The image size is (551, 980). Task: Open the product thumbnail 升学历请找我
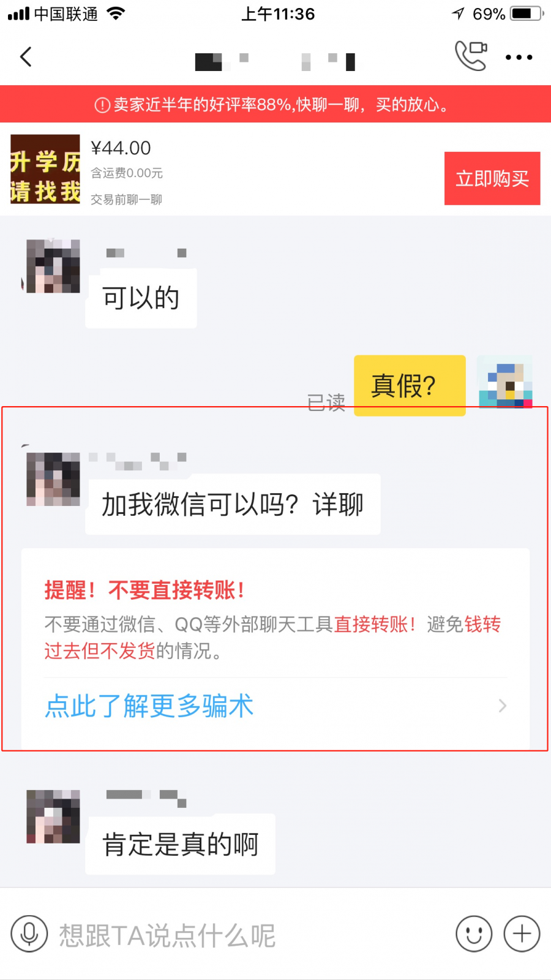[45, 169]
